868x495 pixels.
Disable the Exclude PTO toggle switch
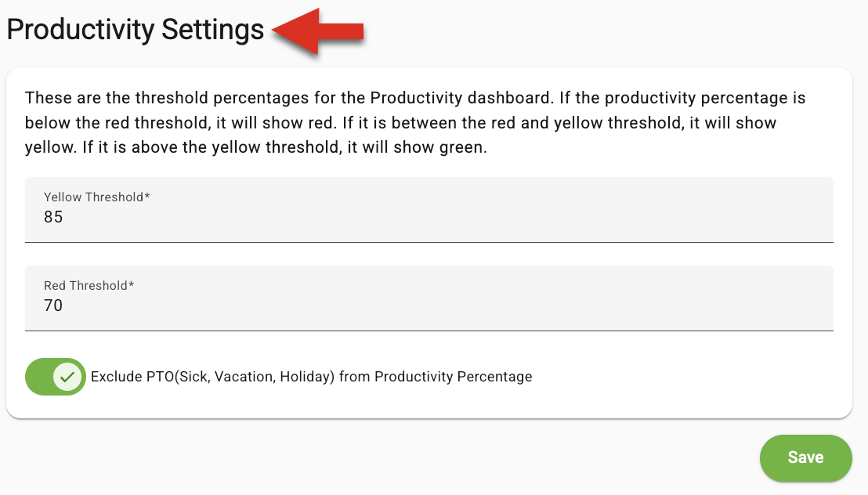[56, 377]
